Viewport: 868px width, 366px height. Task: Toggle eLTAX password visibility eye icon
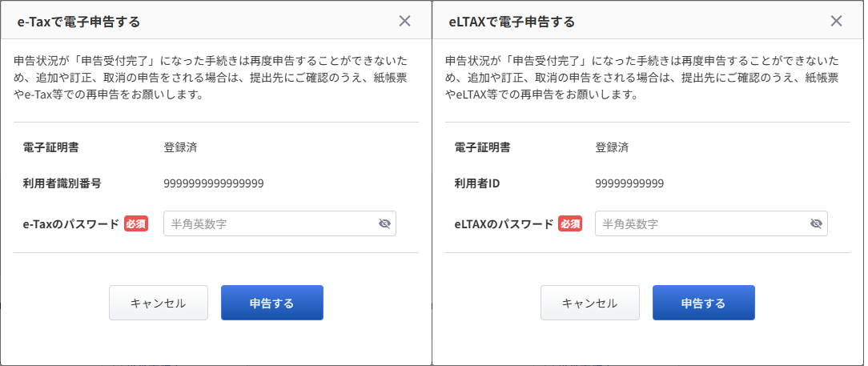pyautogui.click(x=816, y=223)
